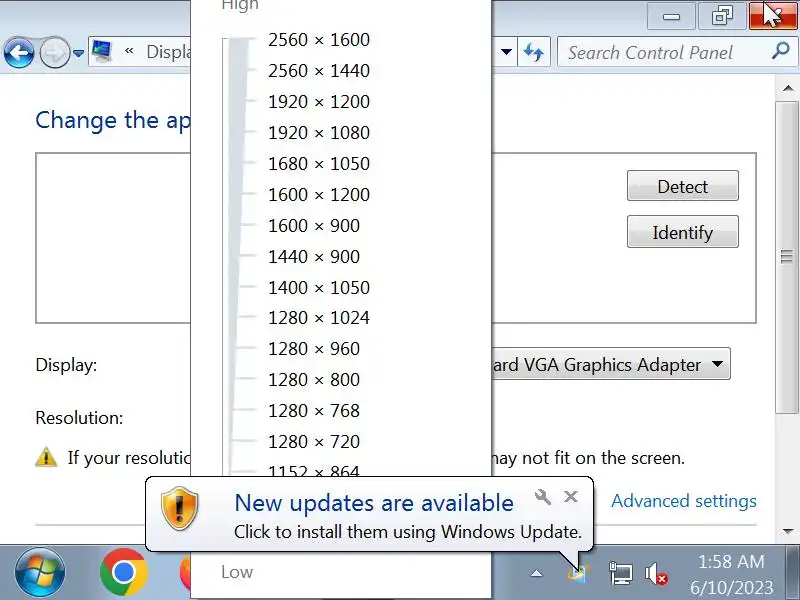The width and height of the screenshot is (800, 600).
Task: Expand the address bar history dropdown
Action: point(506,52)
